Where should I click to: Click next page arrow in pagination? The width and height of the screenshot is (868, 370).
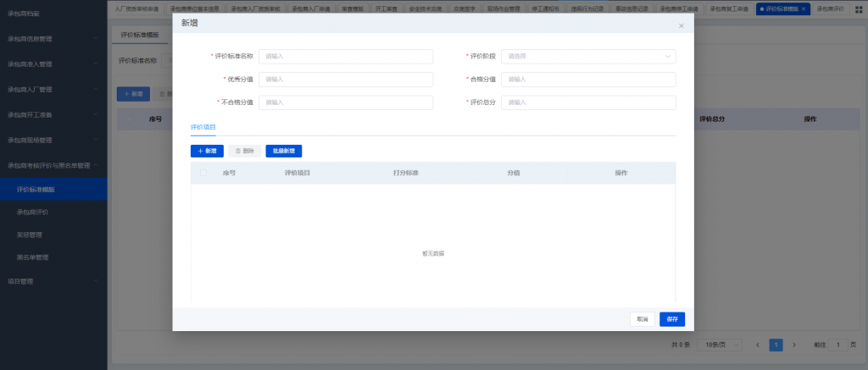coord(794,345)
